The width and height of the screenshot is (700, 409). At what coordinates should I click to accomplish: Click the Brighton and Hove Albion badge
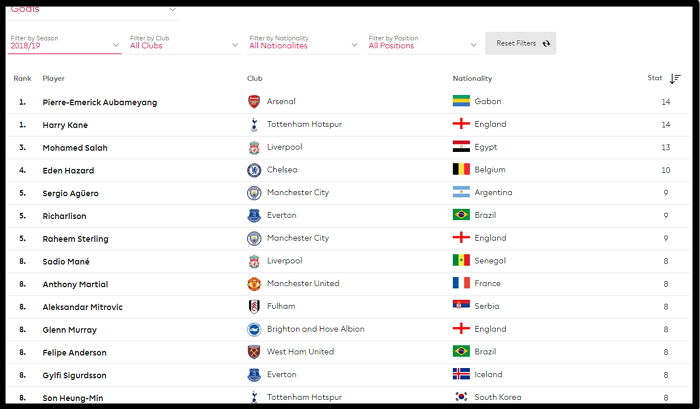(254, 330)
